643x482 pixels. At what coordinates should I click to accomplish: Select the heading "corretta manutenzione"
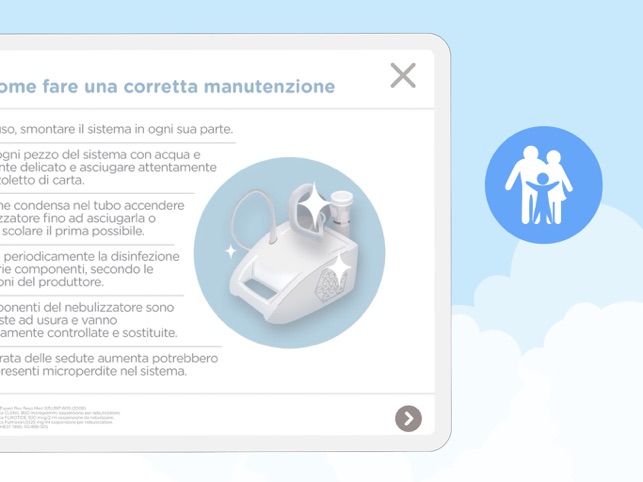[x=229, y=87]
